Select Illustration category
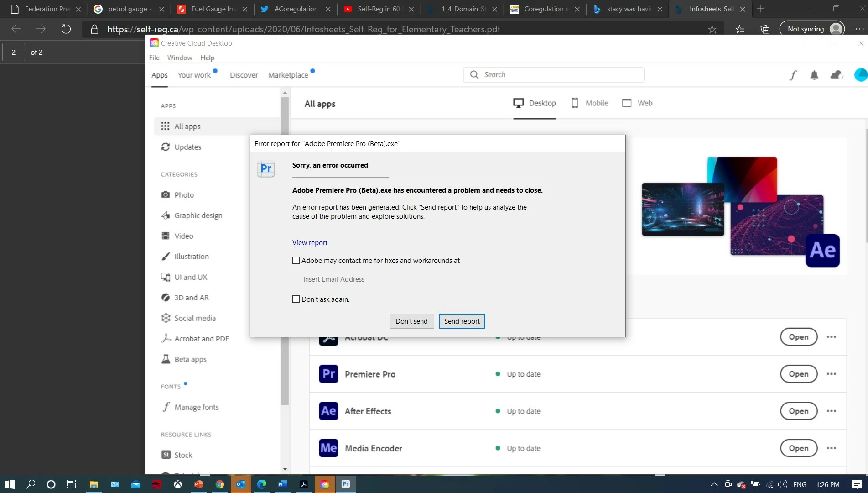Viewport: 868px width, 493px height. pos(191,257)
